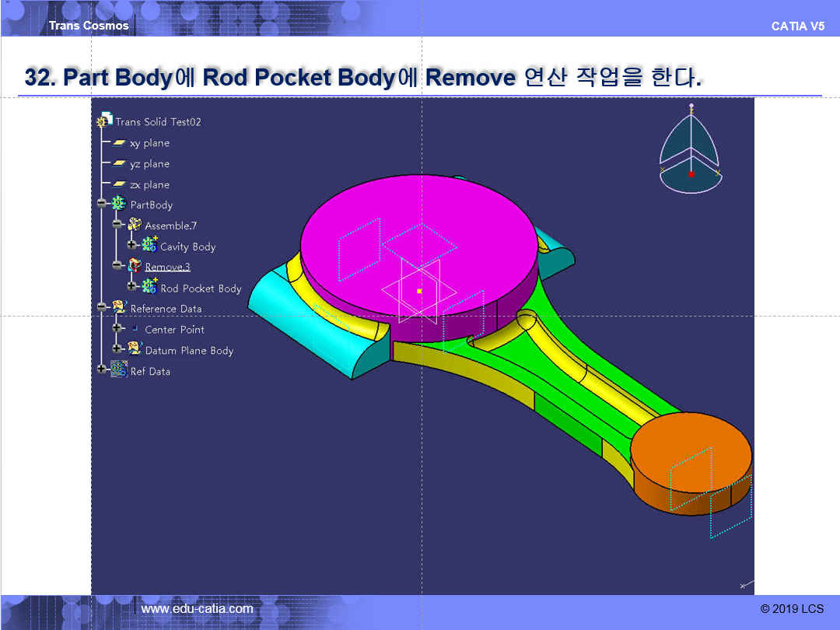Screen dimensions: 840x630
Task: Expand the Cavity Body node
Action: (x=132, y=246)
